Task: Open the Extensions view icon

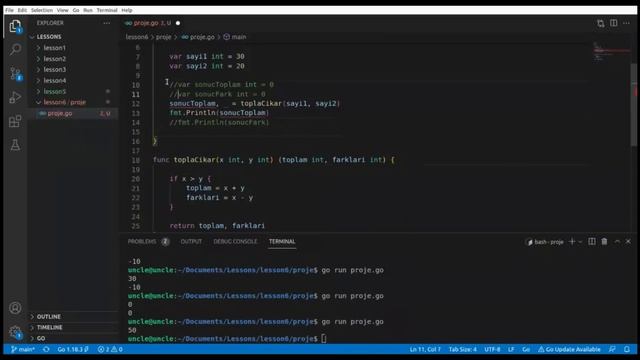Action: click(x=15, y=121)
